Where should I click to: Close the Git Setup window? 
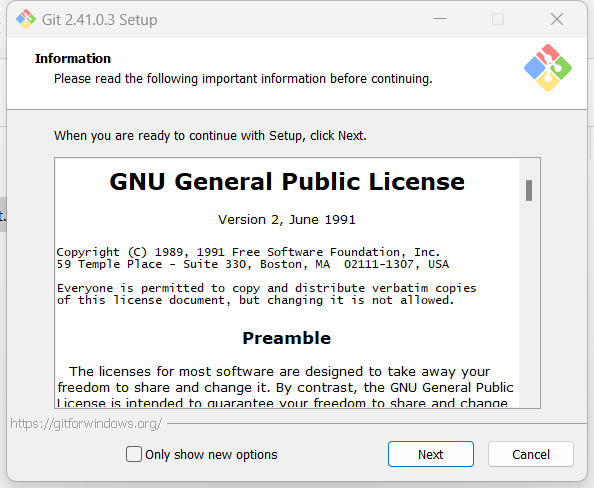pos(557,19)
